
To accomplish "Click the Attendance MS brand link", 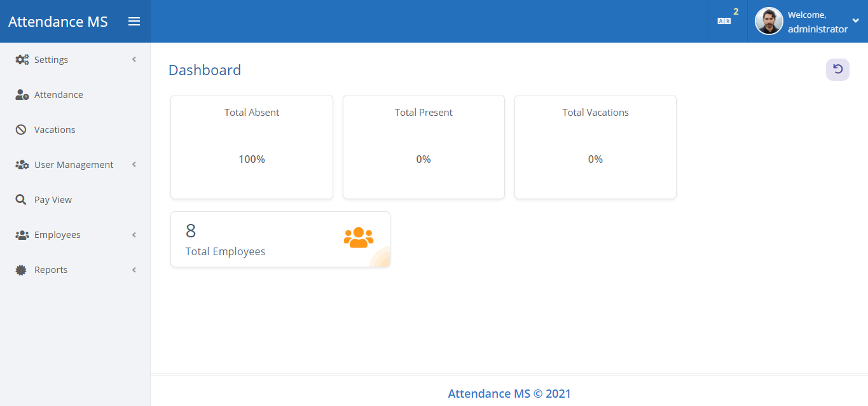I will tap(58, 22).
